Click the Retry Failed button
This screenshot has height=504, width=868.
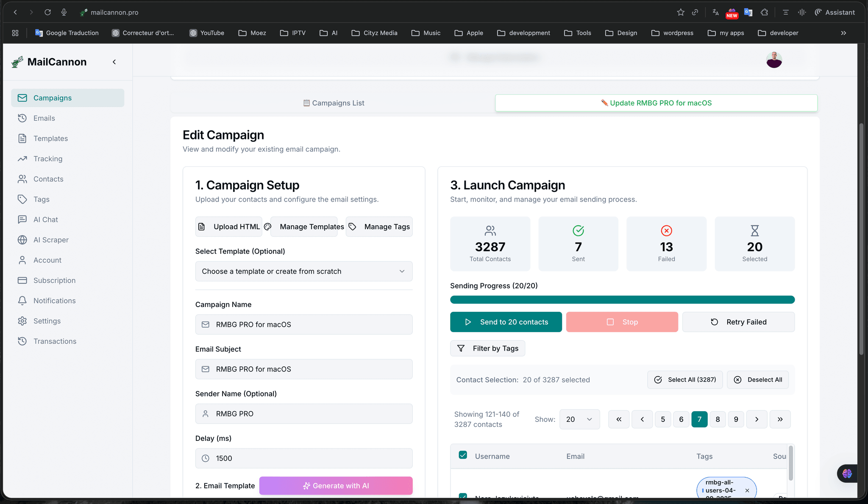click(x=738, y=322)
